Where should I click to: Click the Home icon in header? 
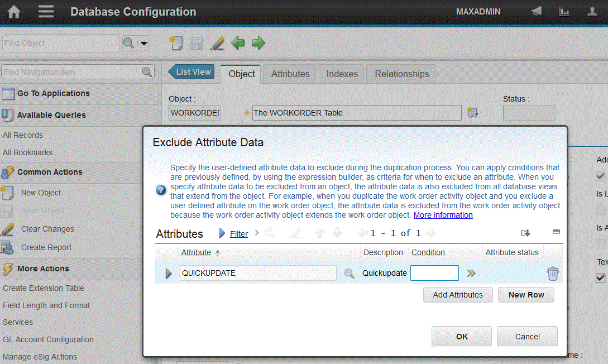point(13,12)
